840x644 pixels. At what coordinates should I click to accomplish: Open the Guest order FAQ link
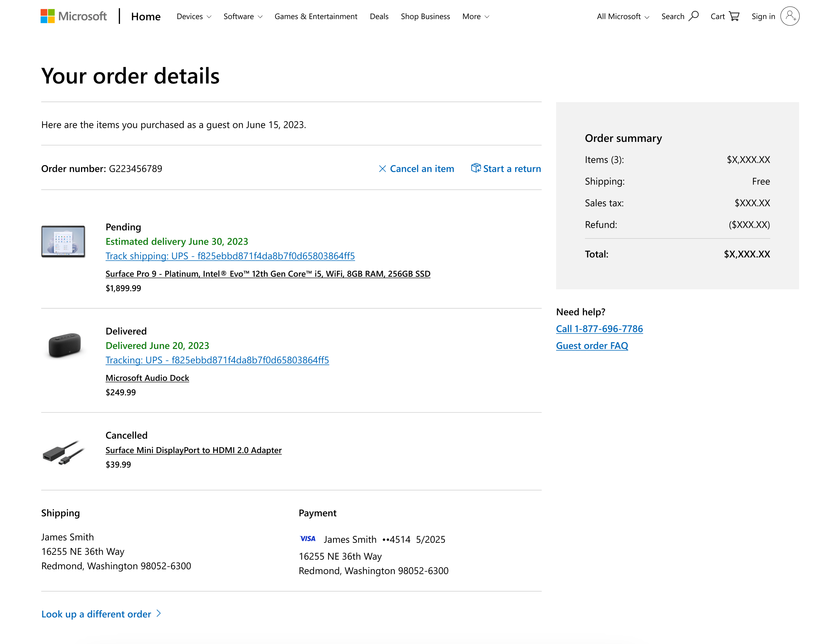pos(592,346)
